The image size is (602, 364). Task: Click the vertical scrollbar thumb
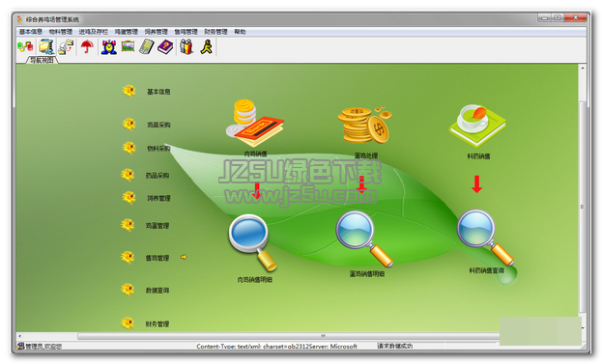tap(583, 206)
